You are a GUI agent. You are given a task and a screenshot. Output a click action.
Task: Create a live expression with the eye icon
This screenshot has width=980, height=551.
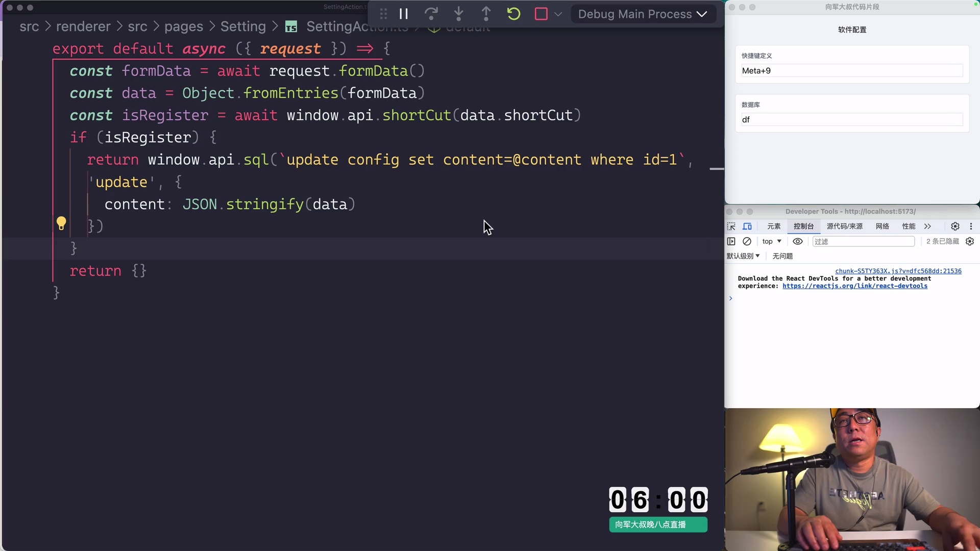[798, 241]
